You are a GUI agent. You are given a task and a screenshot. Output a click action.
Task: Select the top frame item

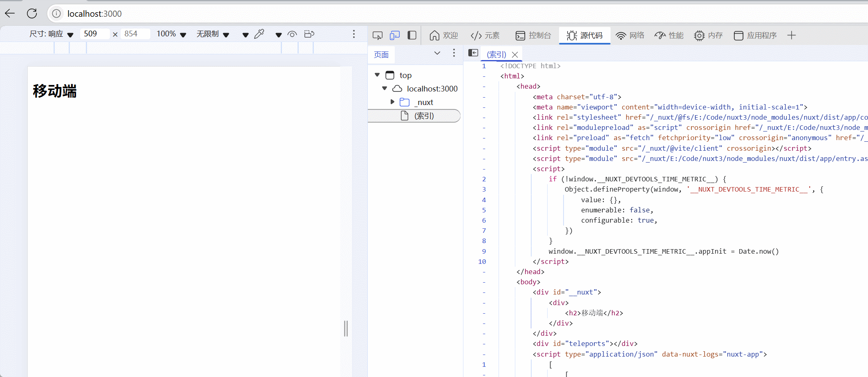pos(405,75)
